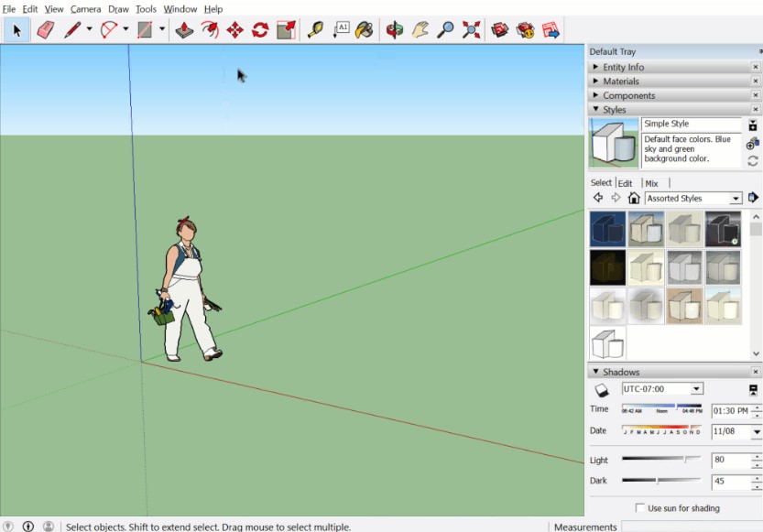Collapse the Styles panel

pyautogui.click(x=597, y=109)
